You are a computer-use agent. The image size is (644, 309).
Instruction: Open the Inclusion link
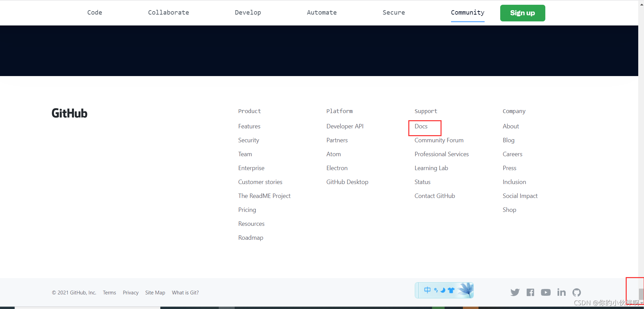click(x=514, y=182)
